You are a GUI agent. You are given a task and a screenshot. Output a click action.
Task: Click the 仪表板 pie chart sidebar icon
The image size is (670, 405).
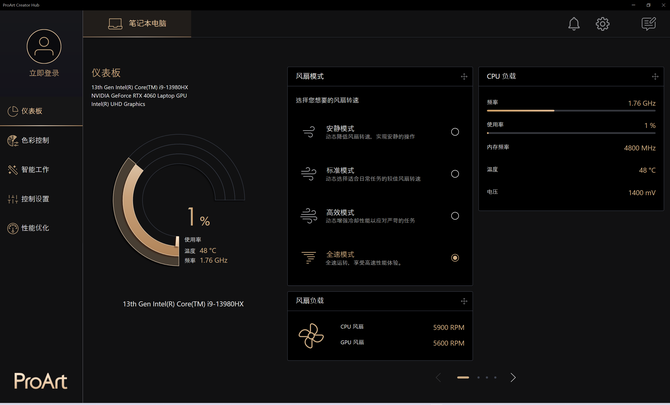tap(13, 111)
